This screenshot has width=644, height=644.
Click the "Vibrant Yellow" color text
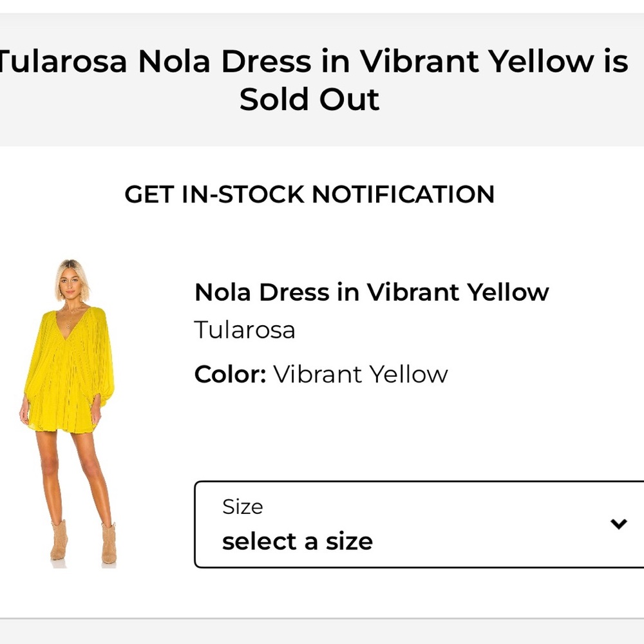(x=361, y=374)
